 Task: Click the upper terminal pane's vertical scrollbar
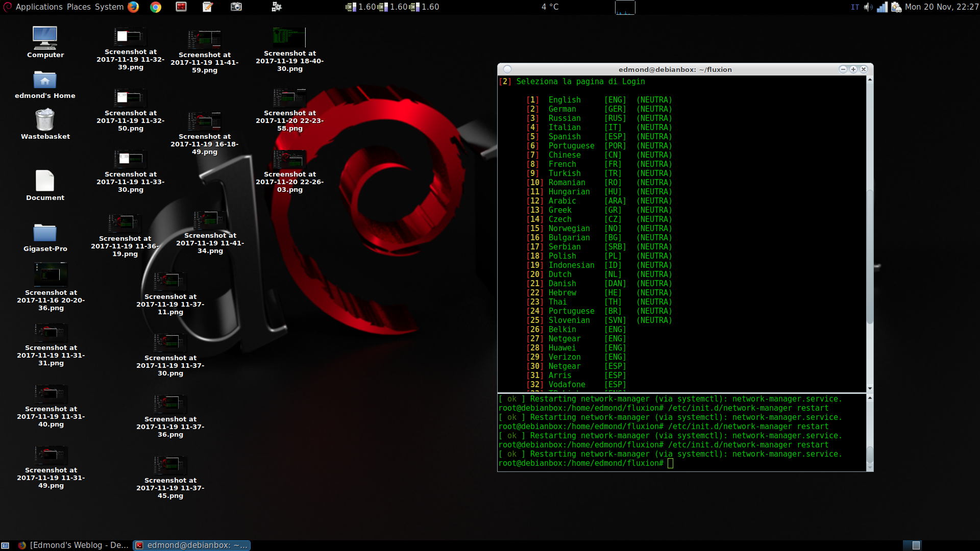coord(870,255)
